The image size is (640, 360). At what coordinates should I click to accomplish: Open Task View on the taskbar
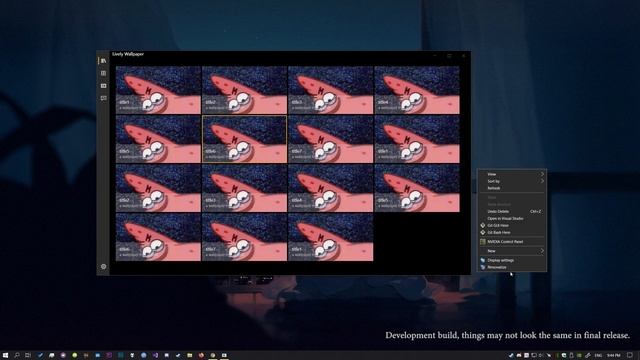[x=28, y=356]
